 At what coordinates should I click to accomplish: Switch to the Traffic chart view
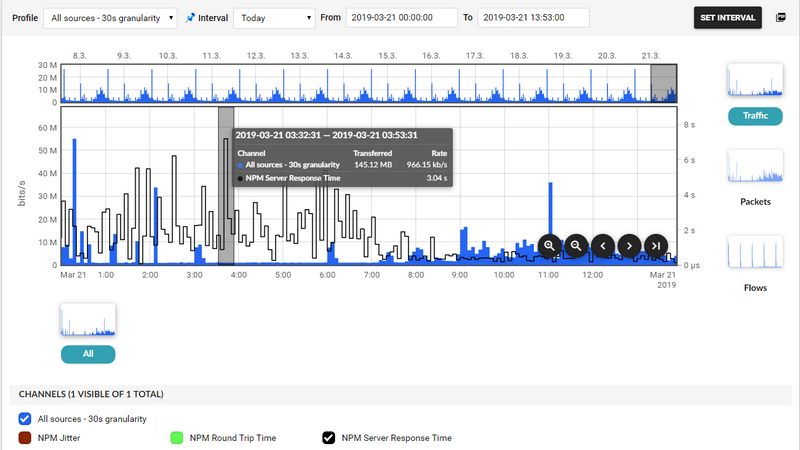tap(755, 116)
